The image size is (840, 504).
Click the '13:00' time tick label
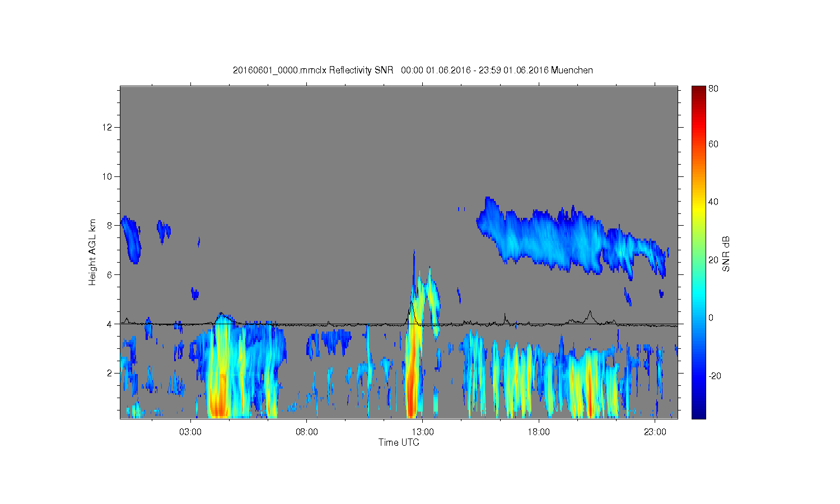pyautogui.click(x=423, y=432)
